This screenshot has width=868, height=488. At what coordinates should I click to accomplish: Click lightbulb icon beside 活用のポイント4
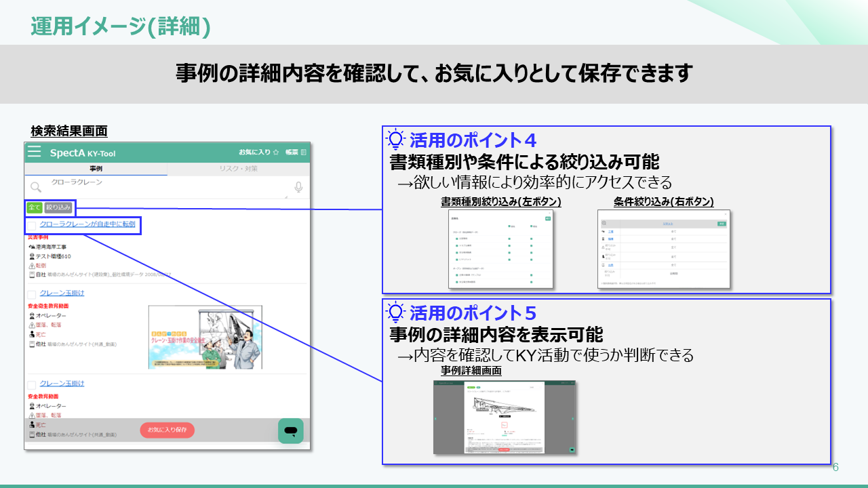tap(395, 140)
